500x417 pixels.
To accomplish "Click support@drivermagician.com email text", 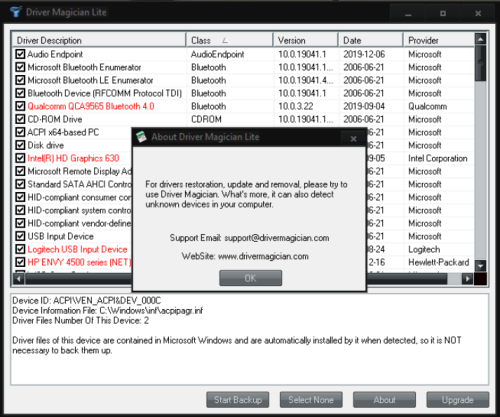I will 277,238.
